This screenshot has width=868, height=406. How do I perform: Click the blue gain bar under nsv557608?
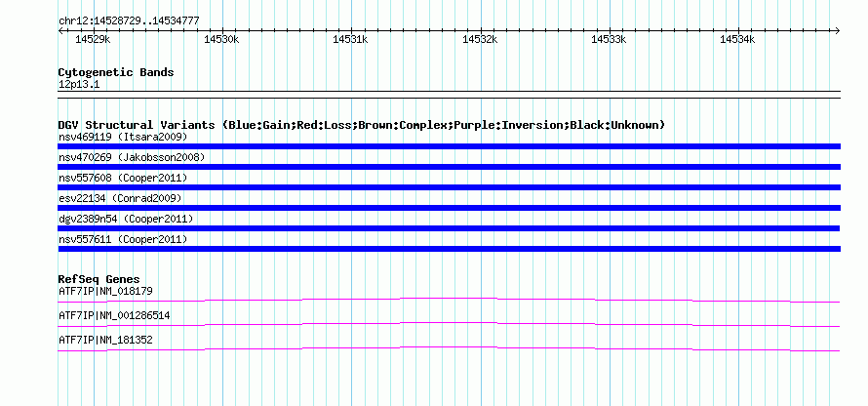coord(449,187)
